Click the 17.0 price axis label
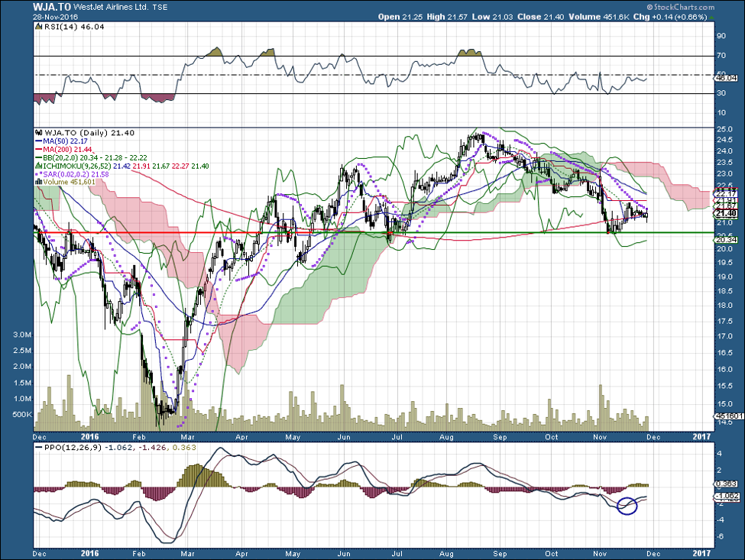Viewport: 745px width, 560px height. (724, 336)
